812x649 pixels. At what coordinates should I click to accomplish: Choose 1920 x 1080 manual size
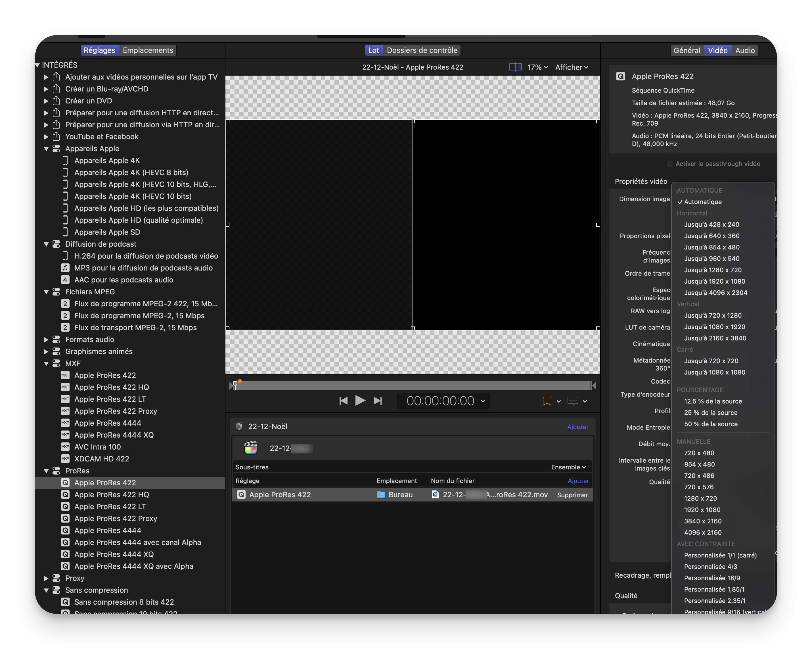702,510
